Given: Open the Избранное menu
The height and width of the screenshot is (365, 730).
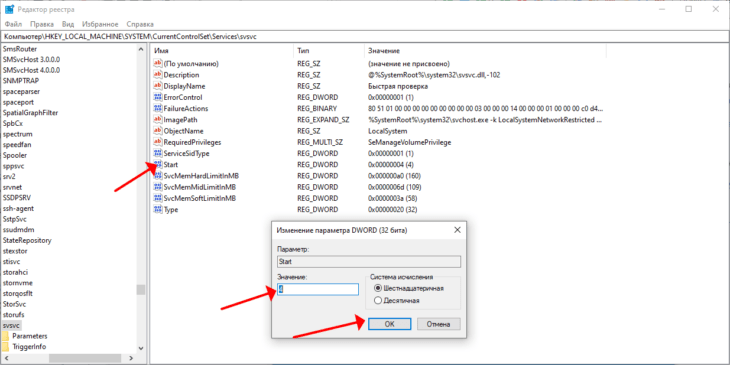Looking at the screenshot, I should (x=100, y=24).
